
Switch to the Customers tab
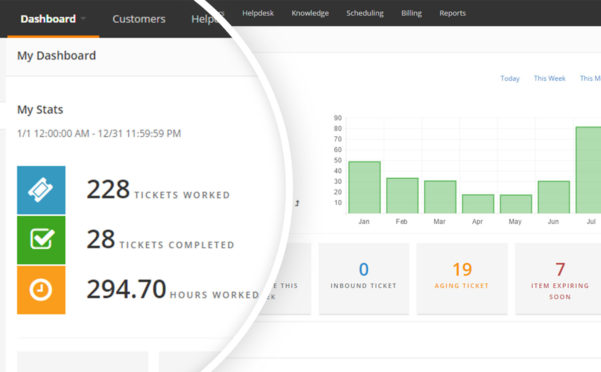pos(139,19)
